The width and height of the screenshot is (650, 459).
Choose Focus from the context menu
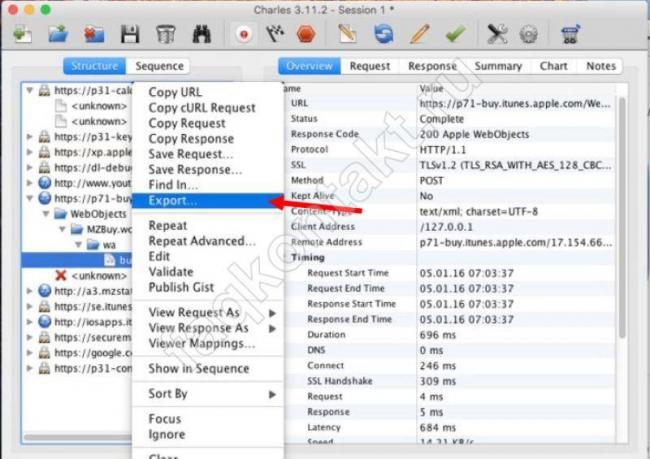point(208,419)
